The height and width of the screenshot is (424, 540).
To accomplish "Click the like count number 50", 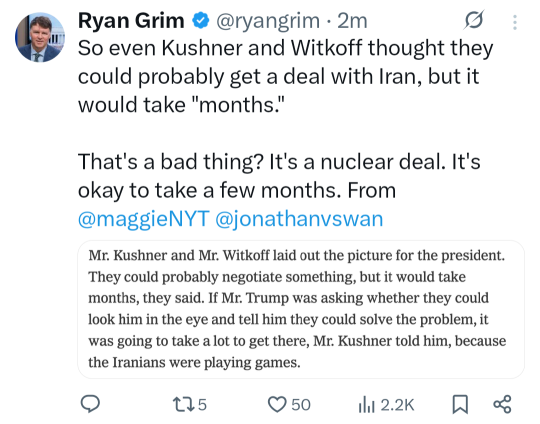I will click(301, 405).
